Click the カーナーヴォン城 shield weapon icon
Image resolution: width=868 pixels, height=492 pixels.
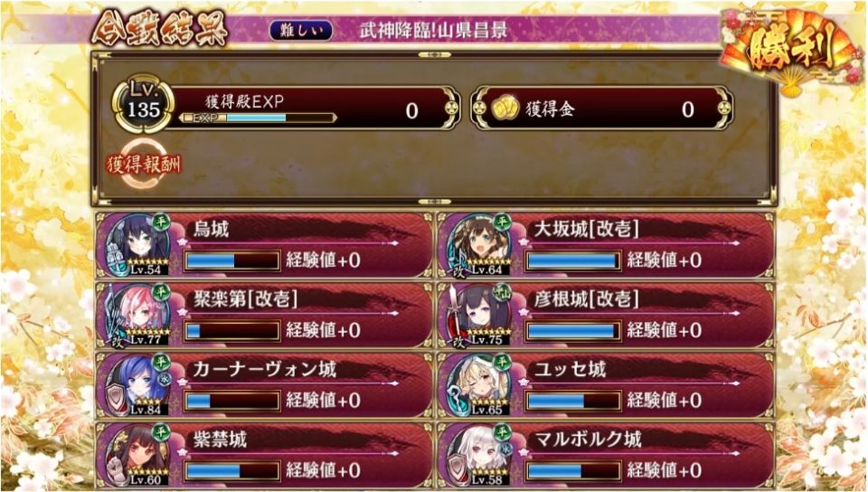(117, 398)
